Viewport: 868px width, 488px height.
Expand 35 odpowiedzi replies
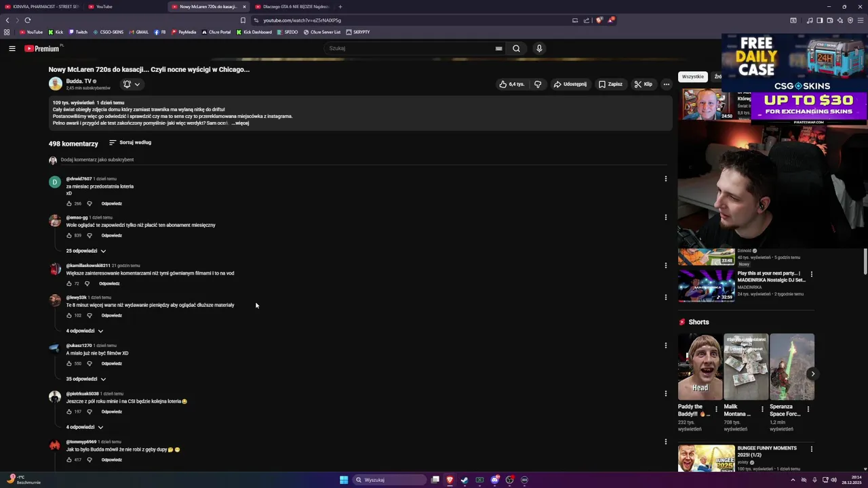pos(86,379)
